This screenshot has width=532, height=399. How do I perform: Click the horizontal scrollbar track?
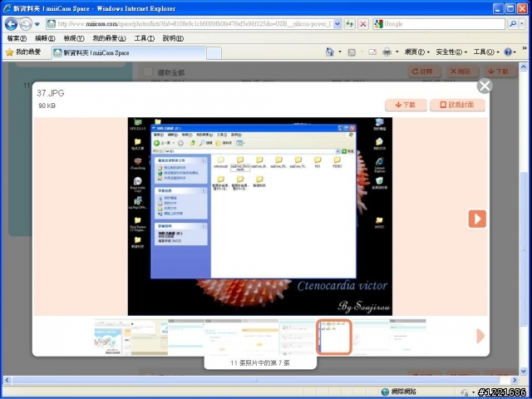tap(260, 380)
